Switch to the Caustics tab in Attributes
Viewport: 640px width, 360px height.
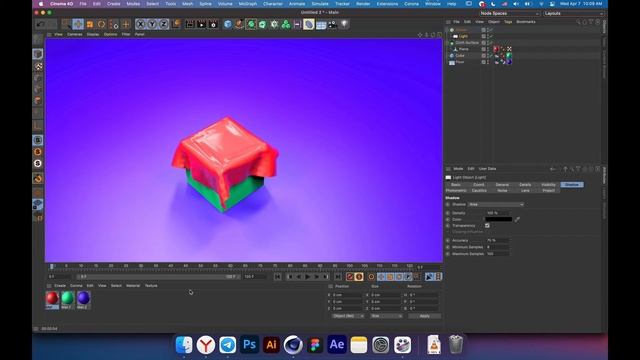pyautogui.click(x=479, y=191)
